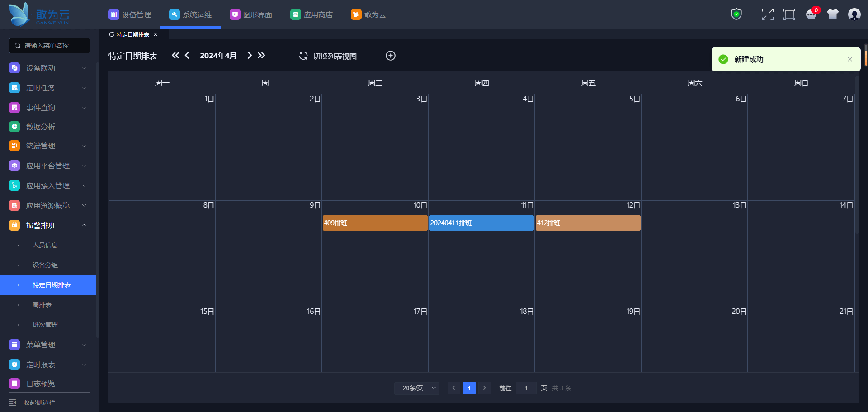Switch to the 设备管理 top tab
Viewport: 868px width, 412px height.
tap(130, 14)
